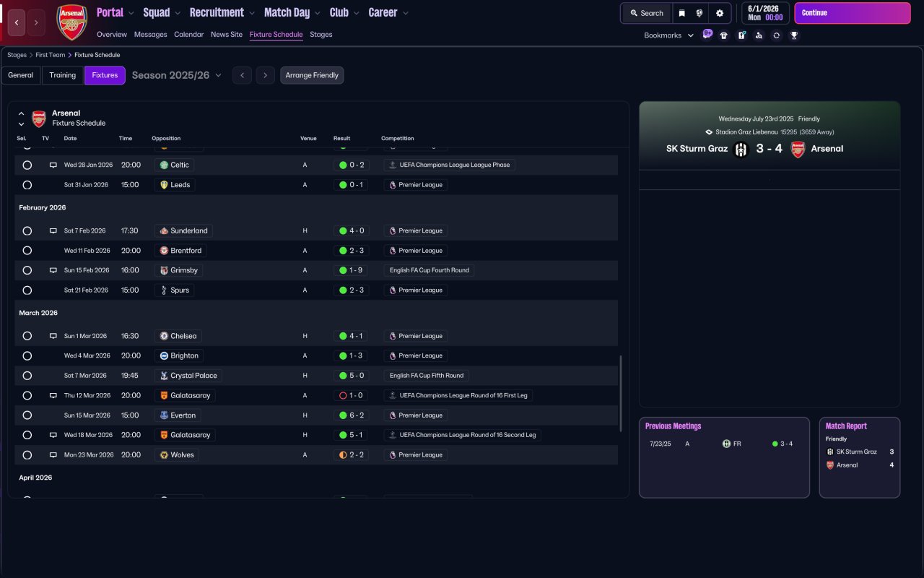The width and height of the screenshot is (924, 578).
Task: Open the trophy shortcut icon
Action: (x=794, y=35)
